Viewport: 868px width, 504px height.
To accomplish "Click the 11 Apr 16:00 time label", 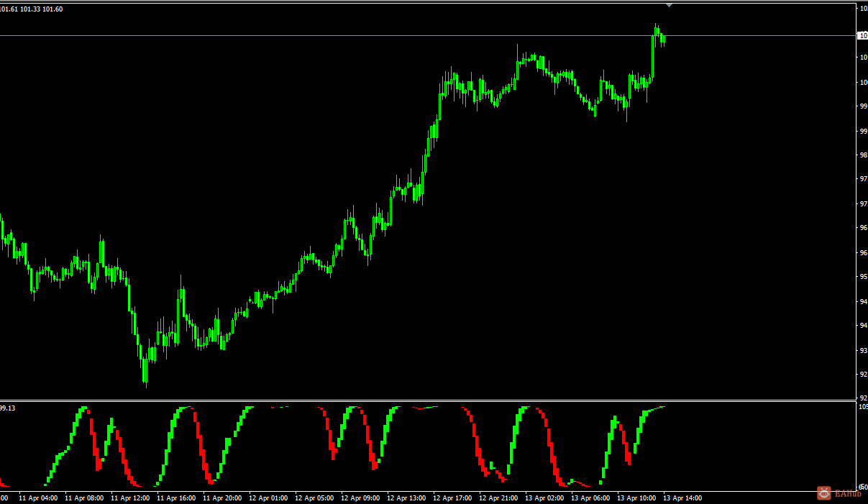I will [176, 498].
